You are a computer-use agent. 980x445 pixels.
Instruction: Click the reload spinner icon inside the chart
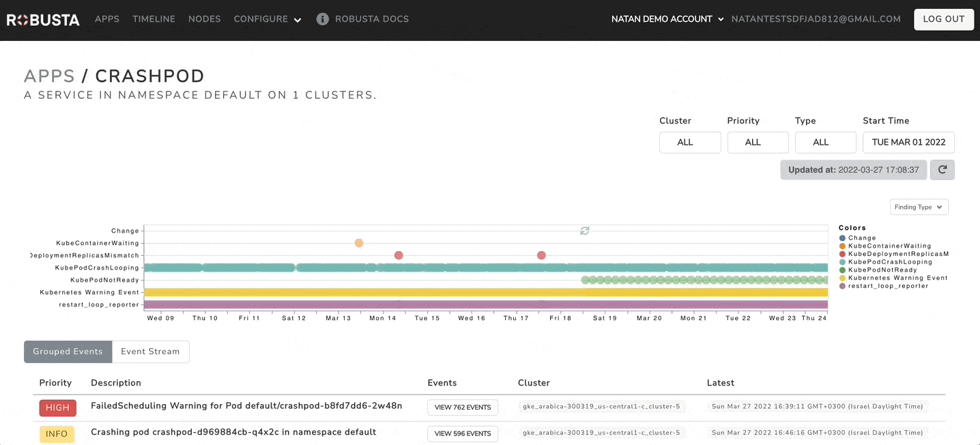coord(585,231)
